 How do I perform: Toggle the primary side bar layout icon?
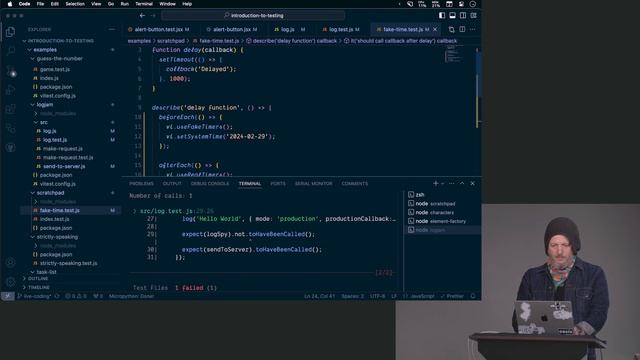click(x=442, y=16)
